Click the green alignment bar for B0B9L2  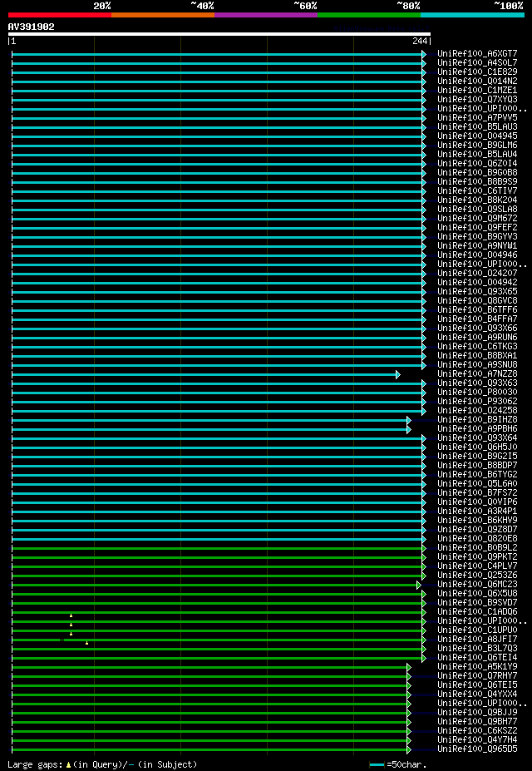coord(217,548)
